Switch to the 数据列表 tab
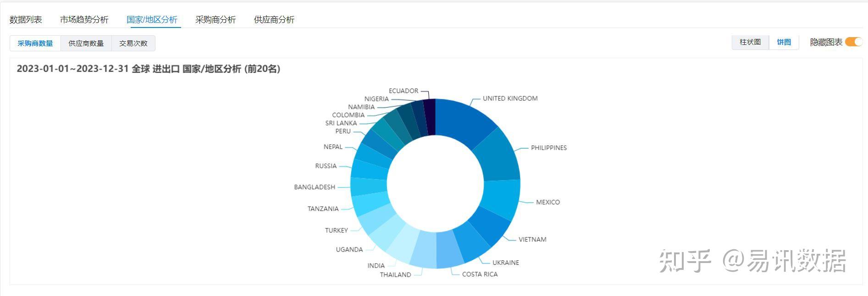This screenshot has height=296, width=868. coord(26,20)
